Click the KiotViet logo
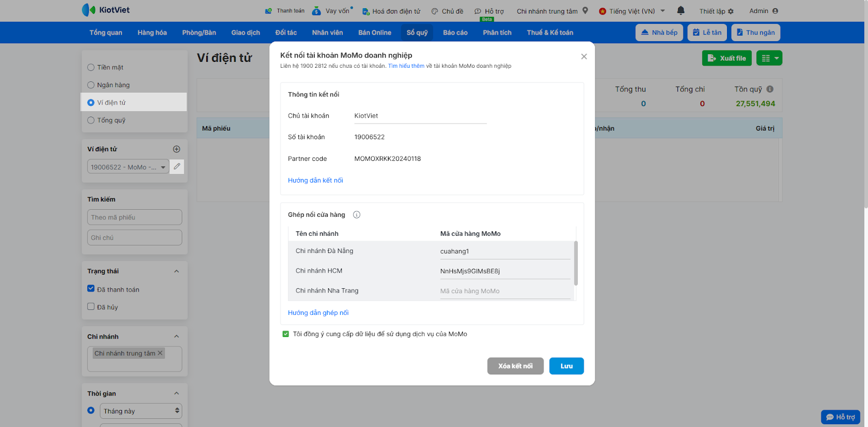Screen dimensions: 868x427 (106, 10)
